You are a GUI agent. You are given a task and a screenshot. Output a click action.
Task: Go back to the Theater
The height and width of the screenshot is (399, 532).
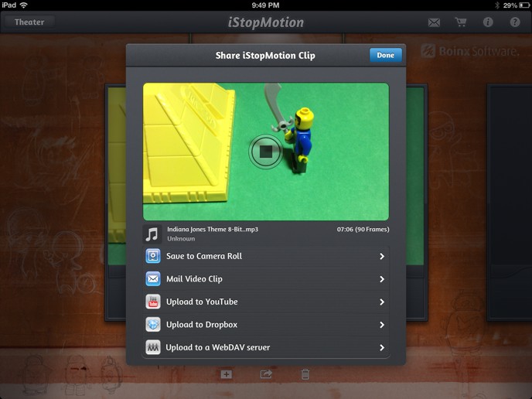click(x=29, y=22)
